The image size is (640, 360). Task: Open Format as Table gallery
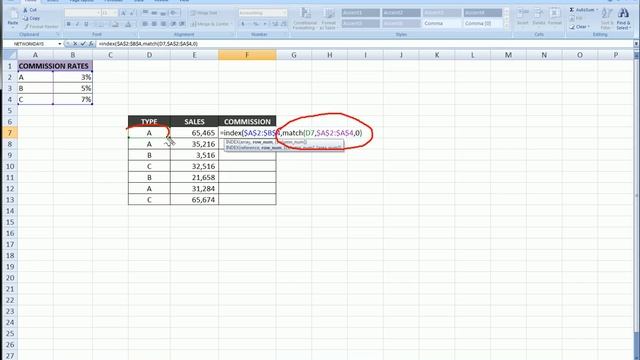click(329, 18)
